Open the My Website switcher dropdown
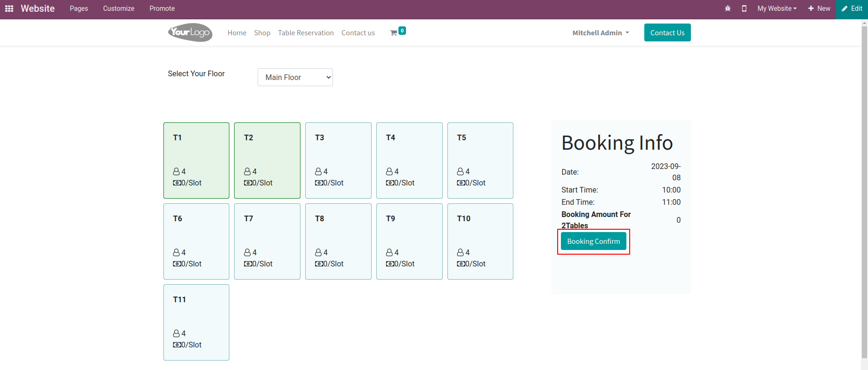 click(x=777, y=8)
